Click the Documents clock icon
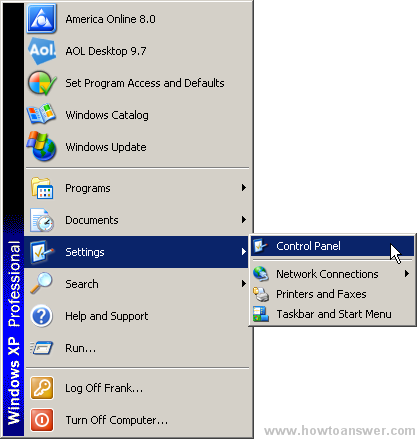Viewport: 417px width, 439px height. point(42,220)
